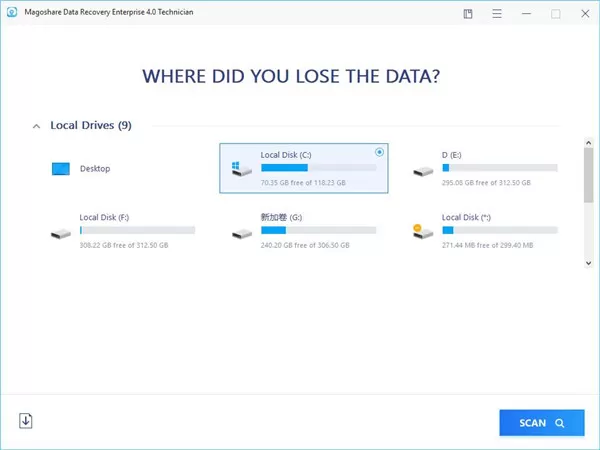Click the drive list scrollbar thumb
The height and width of the screenshot is (450, 600).
click(589, 175)
